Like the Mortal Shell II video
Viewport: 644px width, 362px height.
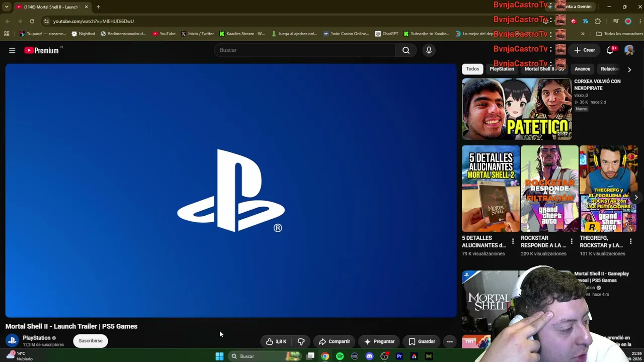[x=276, y=341]
